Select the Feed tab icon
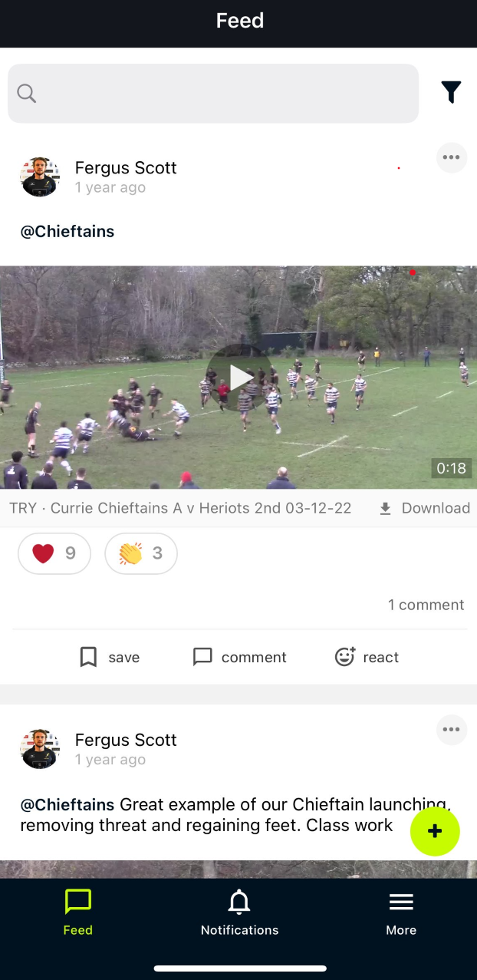Screen dimensions: 477x980 click(78, 902)
